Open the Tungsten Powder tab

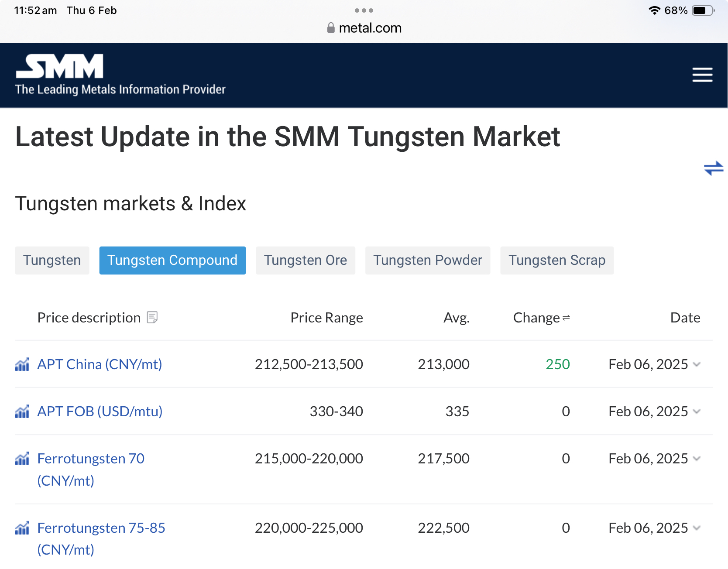pos(428,261)
